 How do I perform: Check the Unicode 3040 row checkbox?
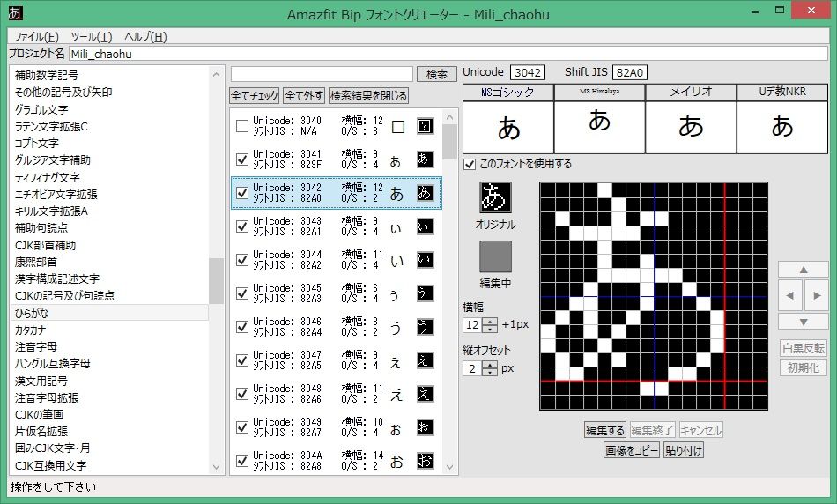[241, 126]
